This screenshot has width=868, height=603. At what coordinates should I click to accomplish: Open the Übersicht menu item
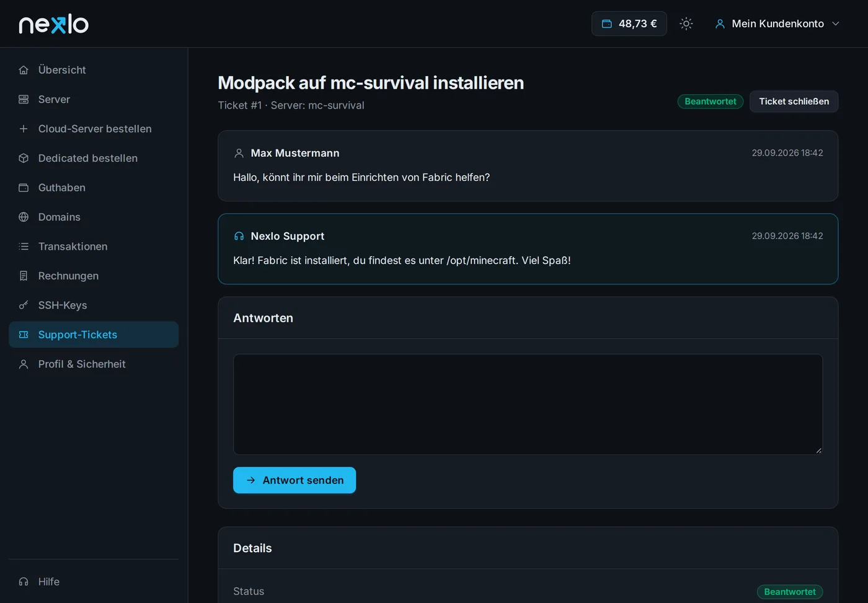click(94, 70)
